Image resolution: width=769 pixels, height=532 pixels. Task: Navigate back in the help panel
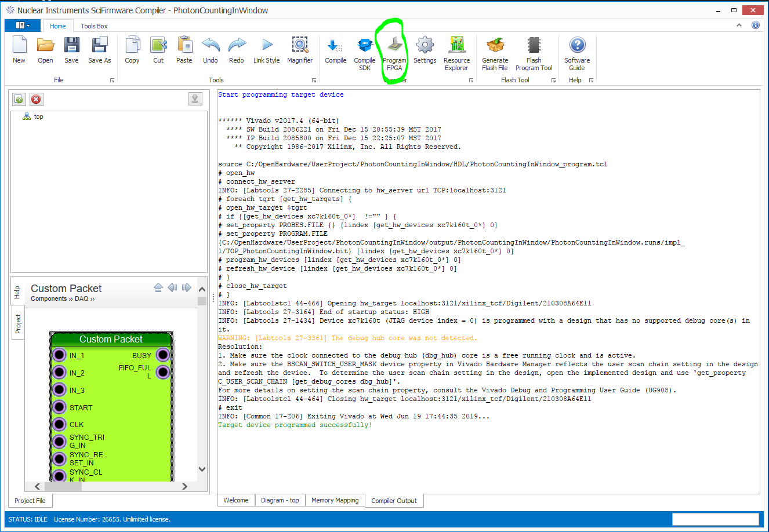tap(172, 287)
